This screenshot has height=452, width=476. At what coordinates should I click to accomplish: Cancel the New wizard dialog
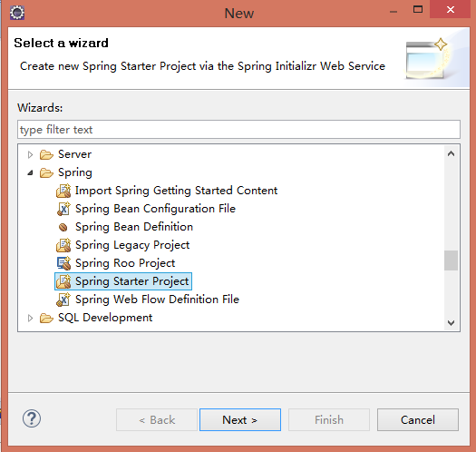(x=418, y=420)
